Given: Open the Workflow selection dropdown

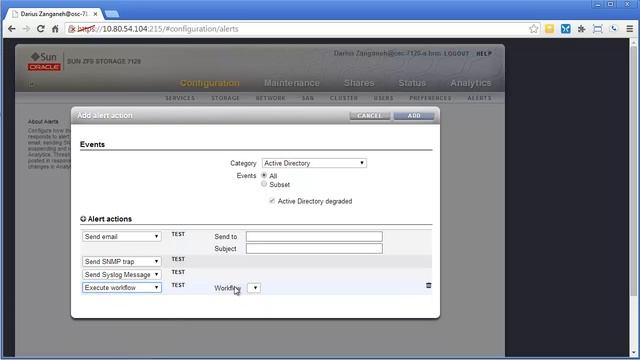Looking at the screenshot, I should tap(254, 288).
